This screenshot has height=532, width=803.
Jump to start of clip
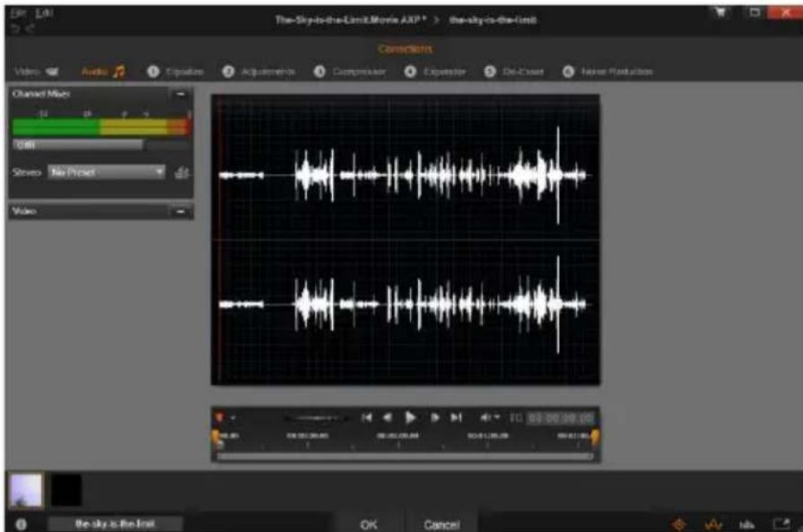click(366, 418)
